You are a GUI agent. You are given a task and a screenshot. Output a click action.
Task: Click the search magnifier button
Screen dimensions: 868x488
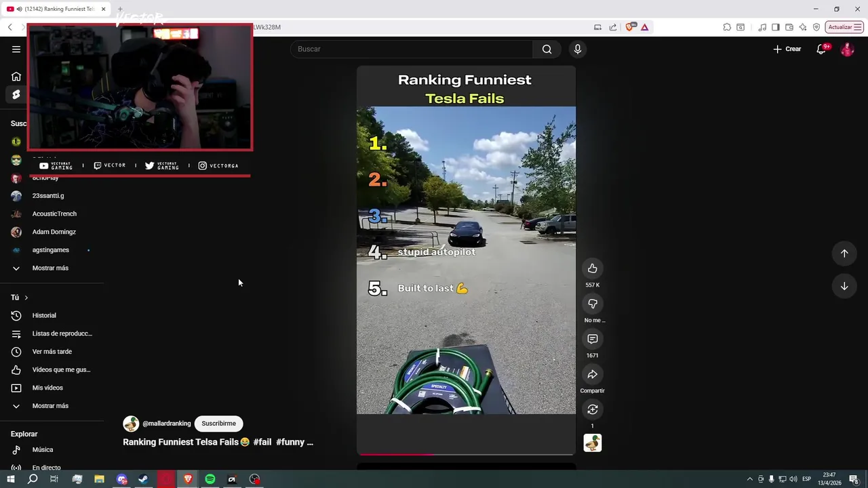coord(547,49)
